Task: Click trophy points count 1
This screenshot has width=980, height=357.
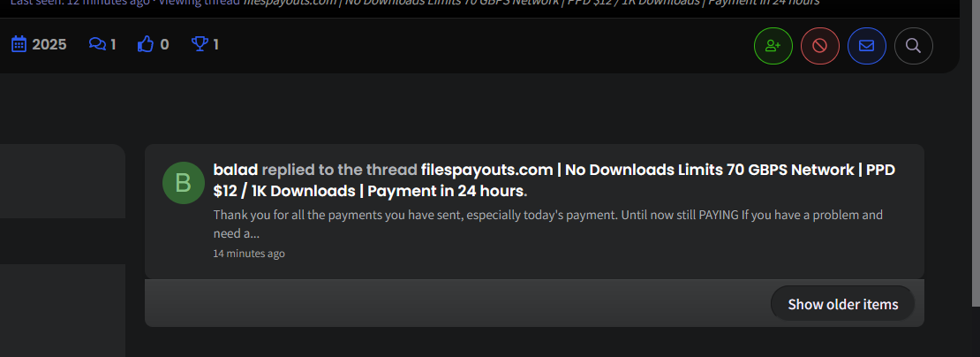Action: tap(215, 44)
